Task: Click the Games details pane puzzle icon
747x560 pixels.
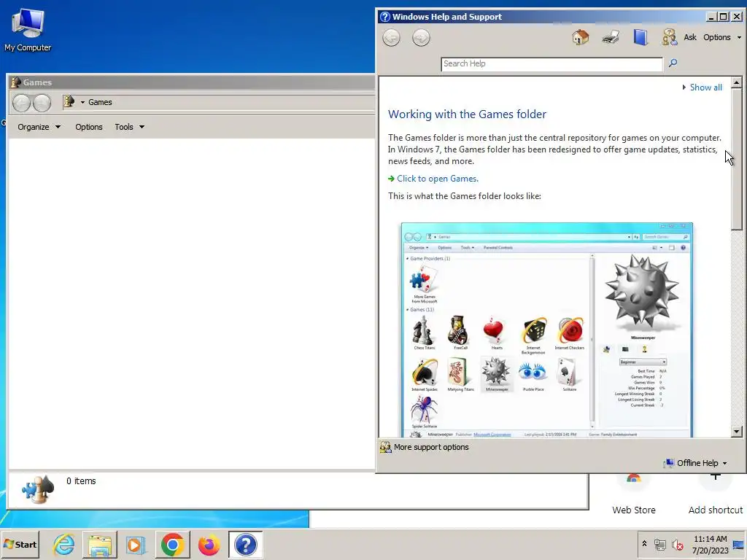Action: 38,489
